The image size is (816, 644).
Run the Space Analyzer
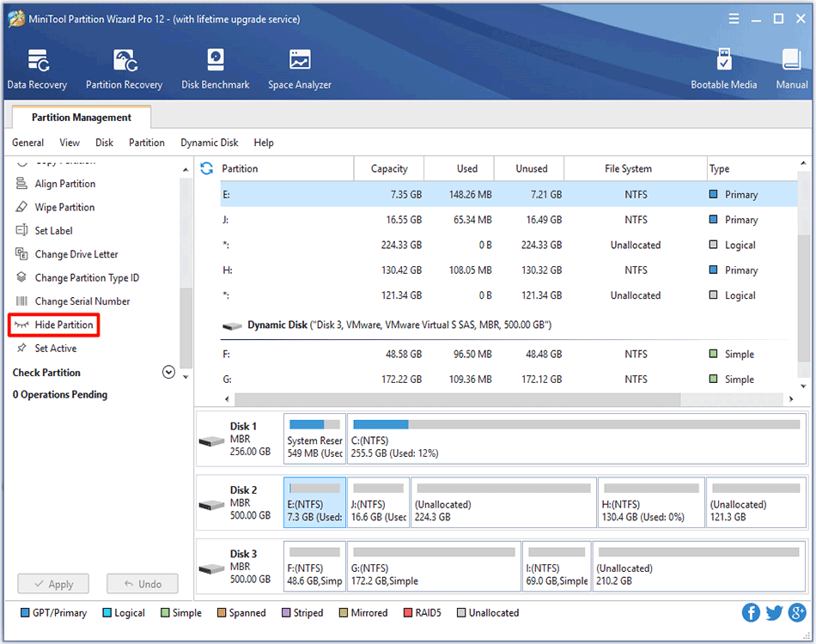[x=299, y=68]
